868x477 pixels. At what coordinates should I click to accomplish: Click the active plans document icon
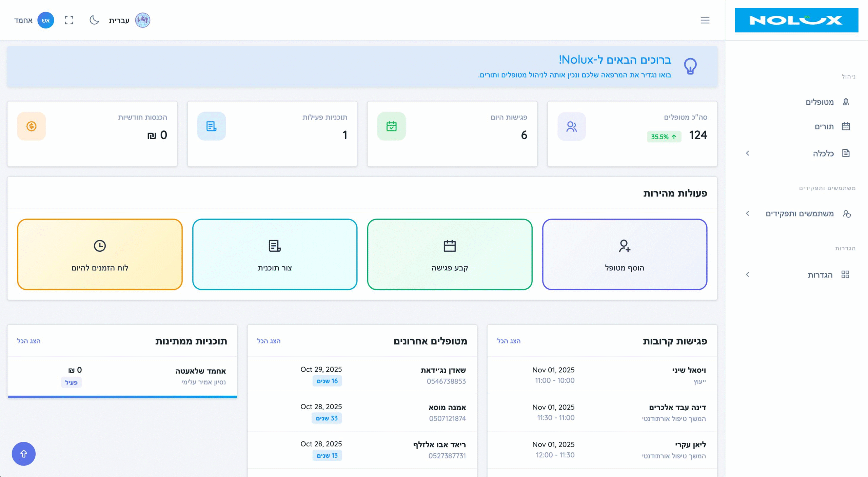(211, 126)
